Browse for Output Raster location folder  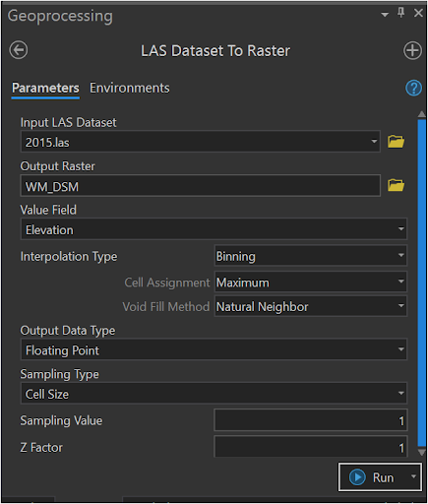(x=396, y=185)
